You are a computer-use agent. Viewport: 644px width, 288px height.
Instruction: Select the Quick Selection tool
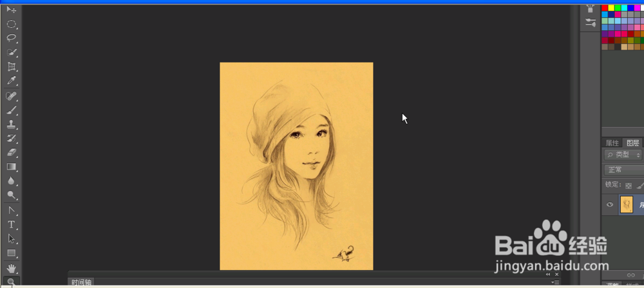click(12, 53)
